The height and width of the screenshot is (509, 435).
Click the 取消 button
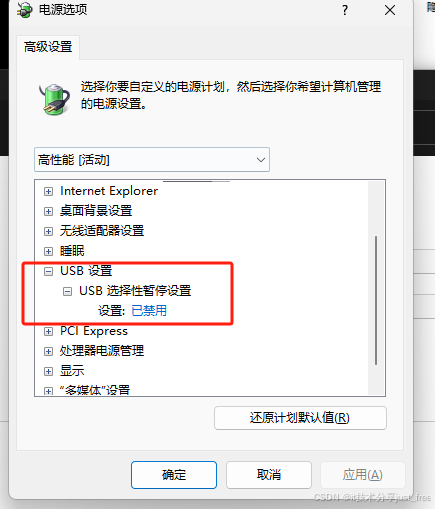269,475
